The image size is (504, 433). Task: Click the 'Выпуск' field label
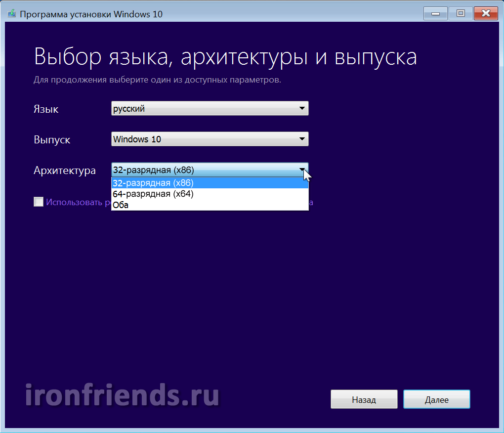coord(52,140)
